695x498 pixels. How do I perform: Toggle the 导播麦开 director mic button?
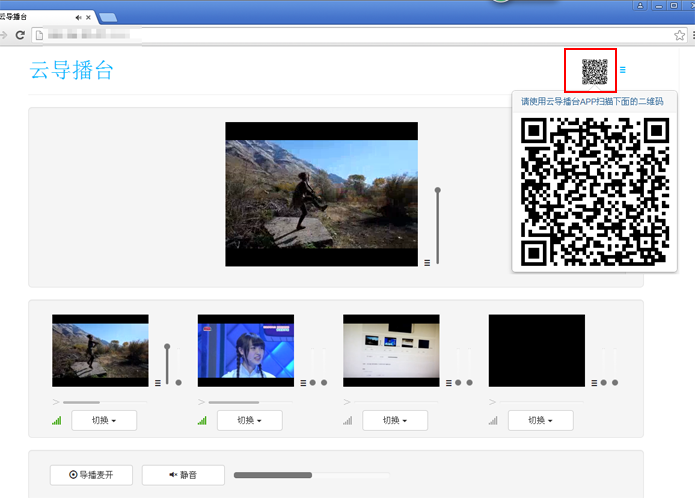[91, 475]
